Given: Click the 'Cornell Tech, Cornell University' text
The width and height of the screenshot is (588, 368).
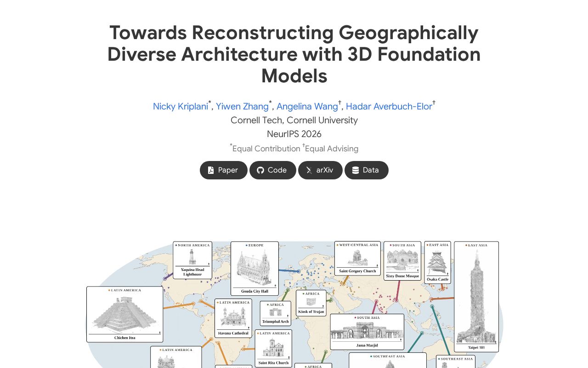Looking at the screenshot, I should pyautogui.click(x=294, y=120).
